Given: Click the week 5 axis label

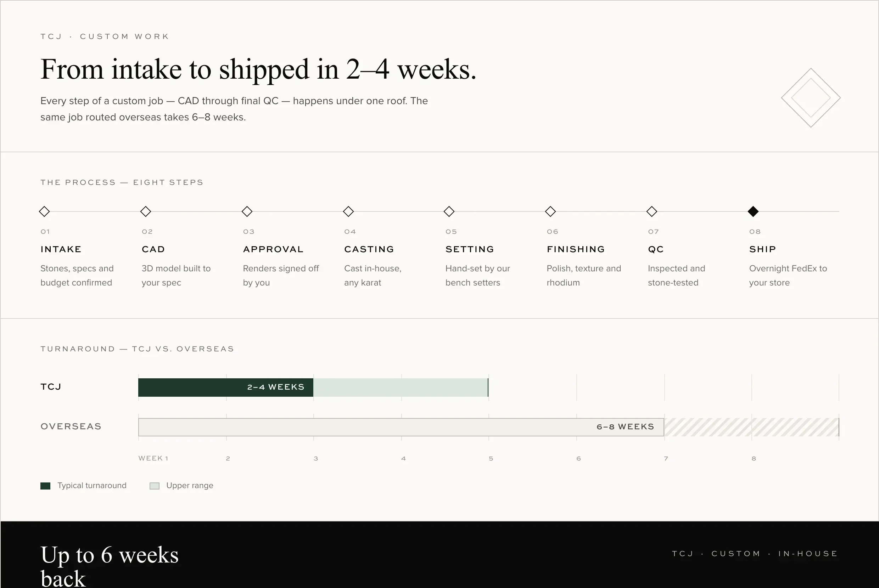Looking at the screenshot, I should [491, 459].
